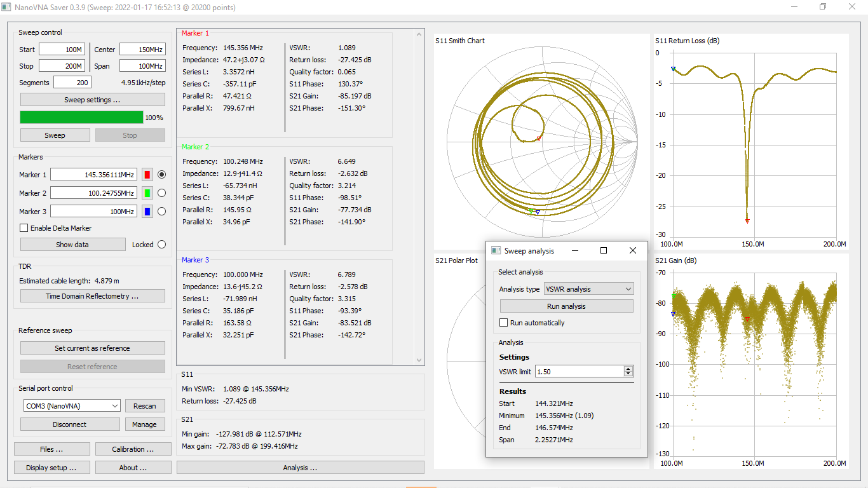Click the Marker 1 heading text
The width and height of the screenshot is (868, 488).
pos(195,33)
